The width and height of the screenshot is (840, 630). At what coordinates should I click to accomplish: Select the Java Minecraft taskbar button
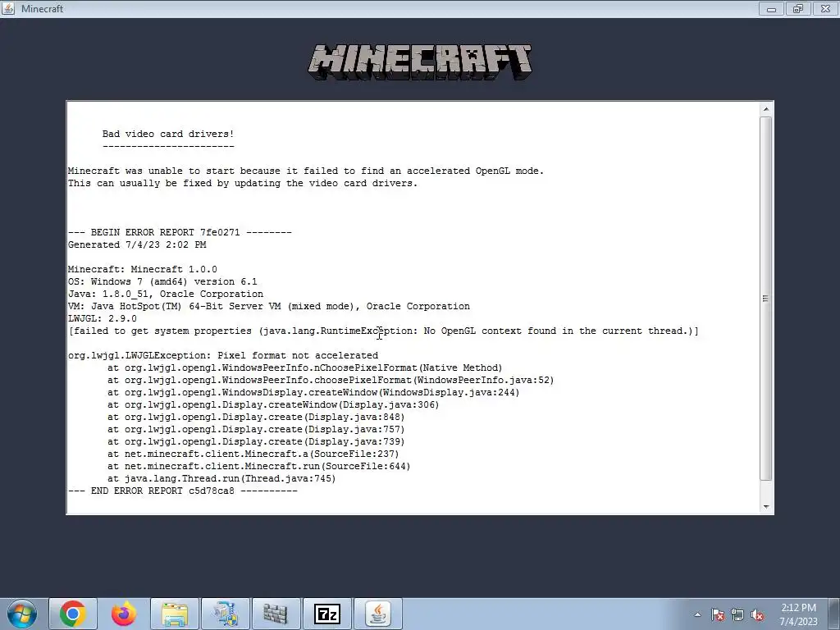click(x=378, y=614)
